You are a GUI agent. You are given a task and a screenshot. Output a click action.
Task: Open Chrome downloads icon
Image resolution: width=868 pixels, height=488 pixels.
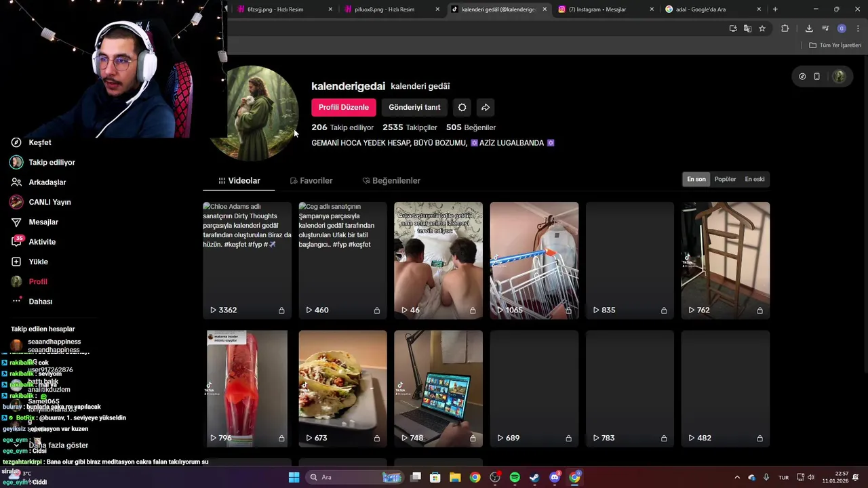pyautogui.click(x=809, y=28)
